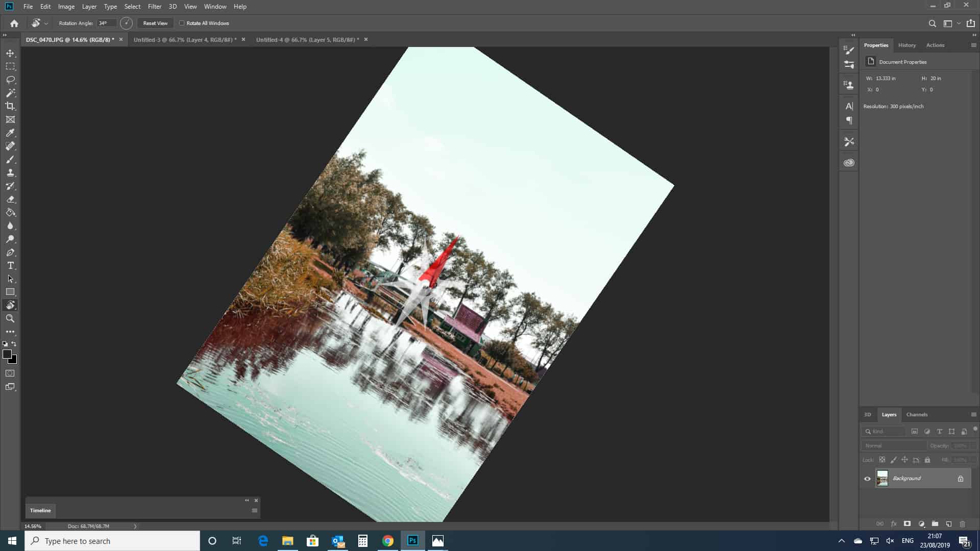Viewport: 980px width, 551px height.
Task: Open the Filter menu
Action: [155, 7]
